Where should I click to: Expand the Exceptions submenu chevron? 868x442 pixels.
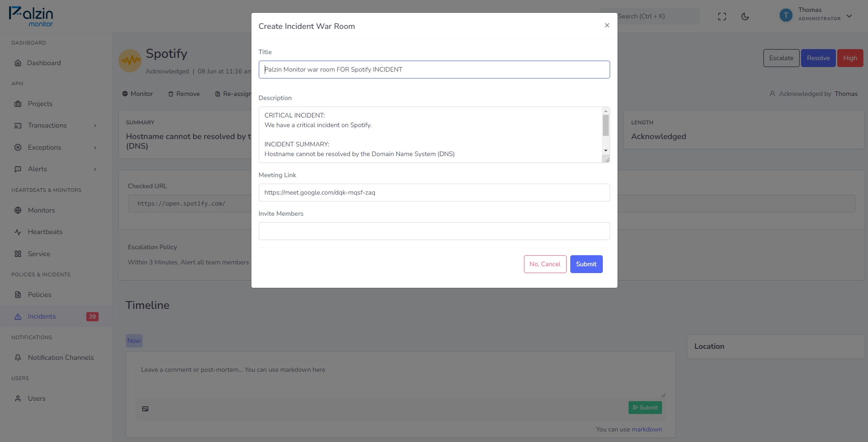coord(95,147)
